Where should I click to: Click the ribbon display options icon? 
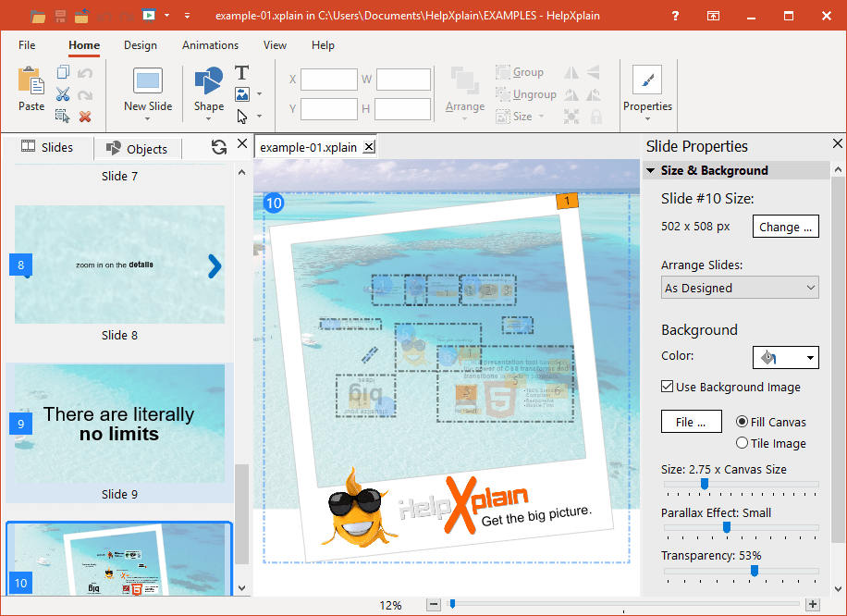click(x=713, y=16)
